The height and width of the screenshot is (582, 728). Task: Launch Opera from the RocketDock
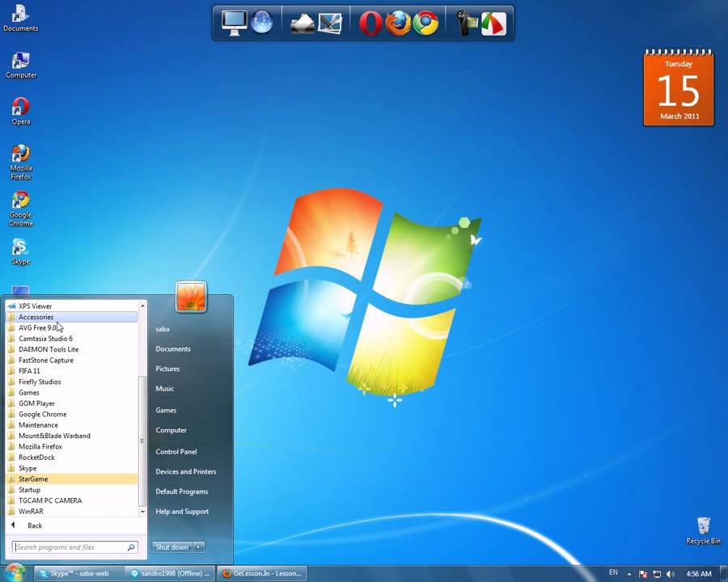(x=370, y=23)
